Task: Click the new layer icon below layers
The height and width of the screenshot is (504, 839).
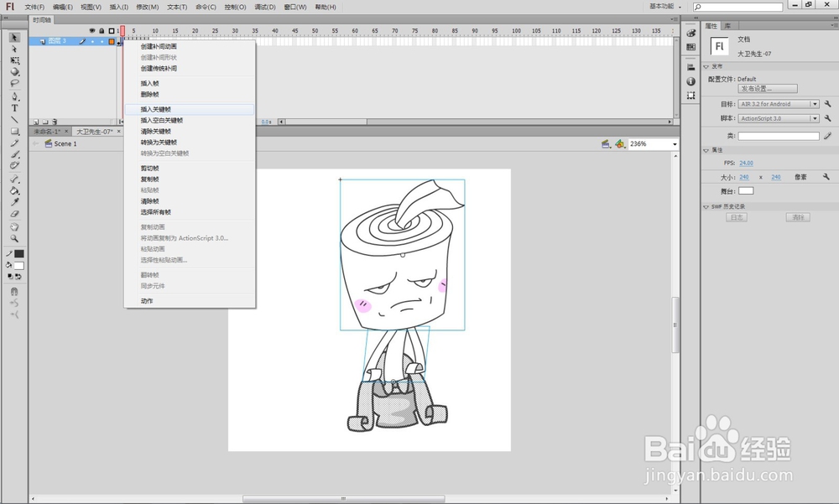Action: point(36,122)
